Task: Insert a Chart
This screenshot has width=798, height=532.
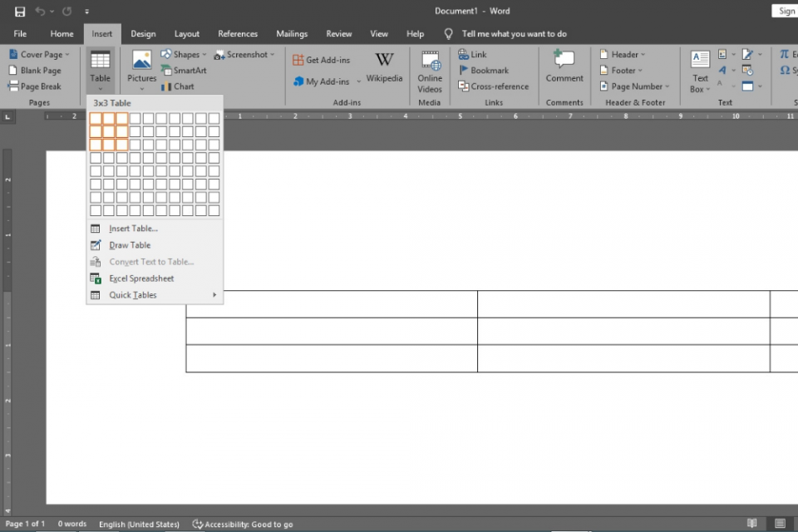Action: (178, 86)
